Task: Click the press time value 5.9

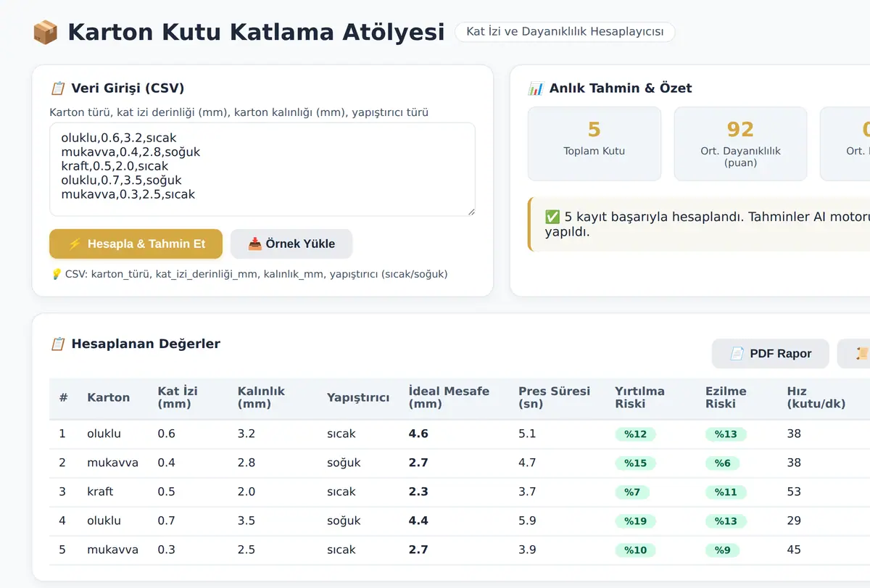Action: pos(527,521)
